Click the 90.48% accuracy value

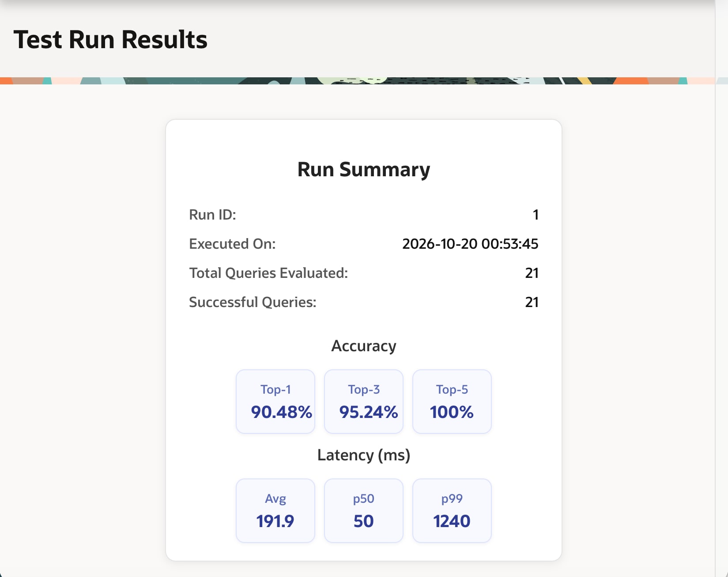click(282, 412)
